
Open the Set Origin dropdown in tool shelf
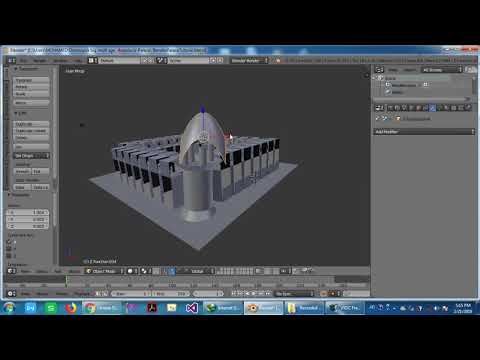coord(32,156)
